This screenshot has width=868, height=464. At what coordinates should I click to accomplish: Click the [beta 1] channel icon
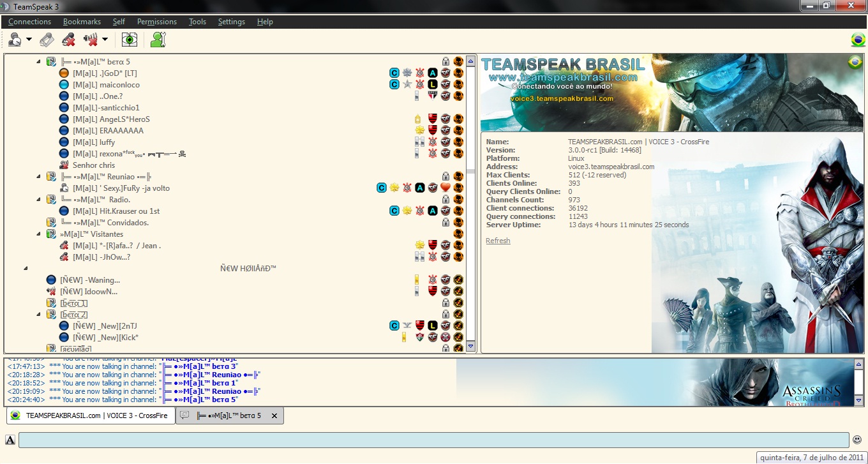coord(51,303)
